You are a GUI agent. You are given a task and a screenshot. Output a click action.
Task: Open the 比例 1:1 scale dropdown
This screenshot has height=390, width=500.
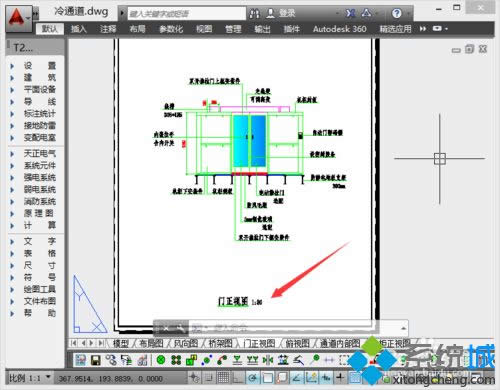click(x=29, y=378)
